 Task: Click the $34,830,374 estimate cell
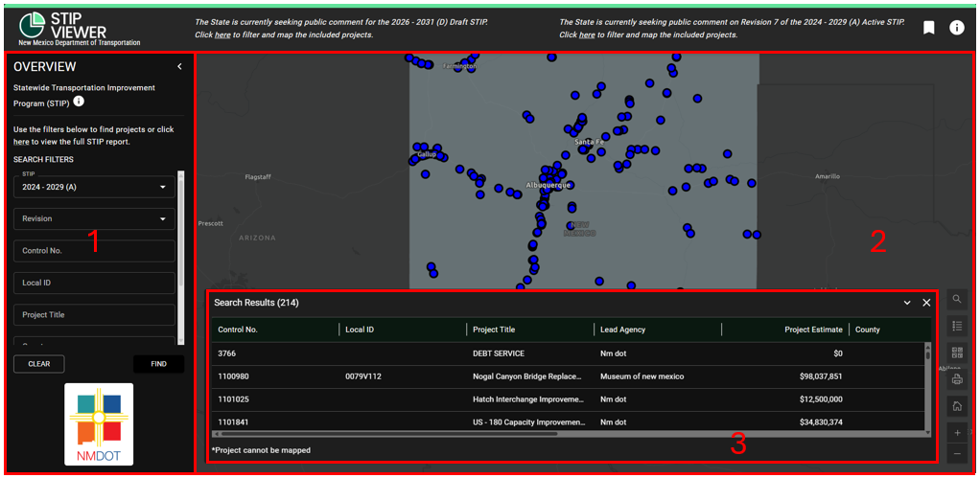point(821,422)
